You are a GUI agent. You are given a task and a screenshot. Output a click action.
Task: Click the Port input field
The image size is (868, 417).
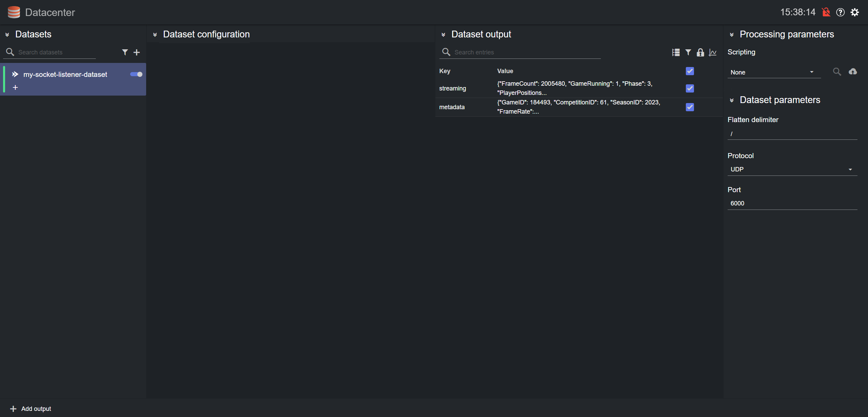click(x=792, y=203)
